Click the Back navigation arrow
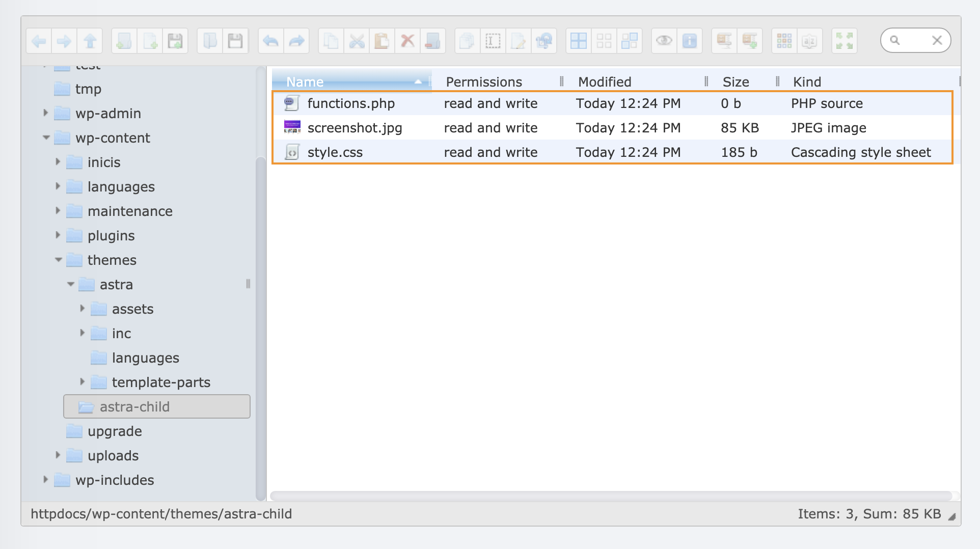Image resolution: width=980 pixels, height=549 pixels. tap(39, 41)
